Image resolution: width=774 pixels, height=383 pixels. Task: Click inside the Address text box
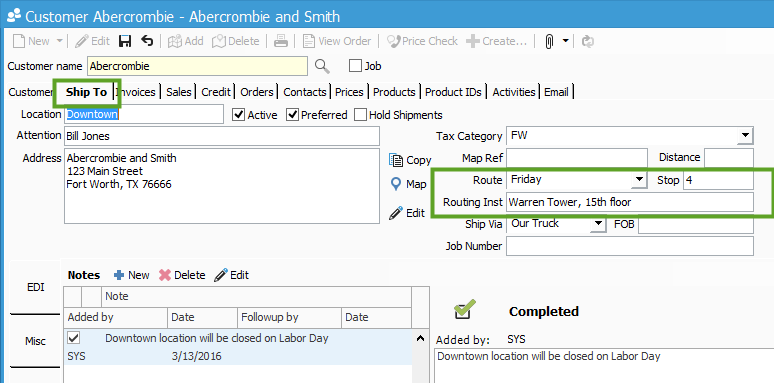click(x=222, y=186)
